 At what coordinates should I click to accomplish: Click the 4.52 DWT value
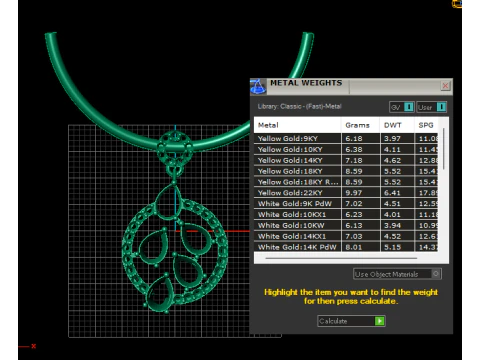[392, 236]
